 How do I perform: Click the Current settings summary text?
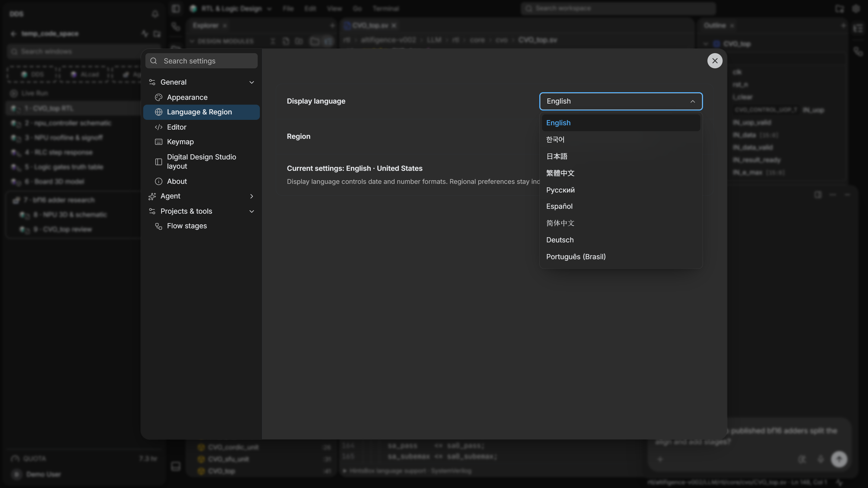(x=355, y=168)
